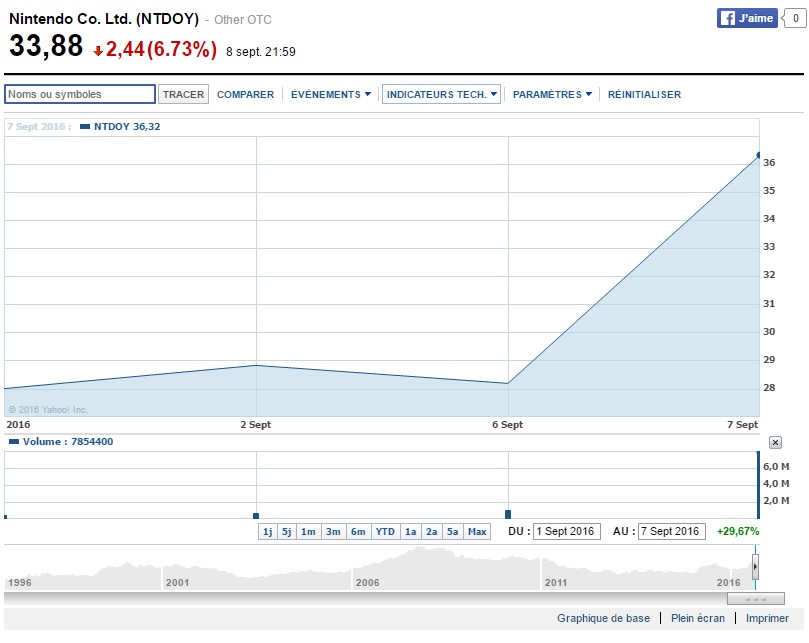
Task: Click the 2006 label in the timeline navigator
Action: [x=367, y=583]
